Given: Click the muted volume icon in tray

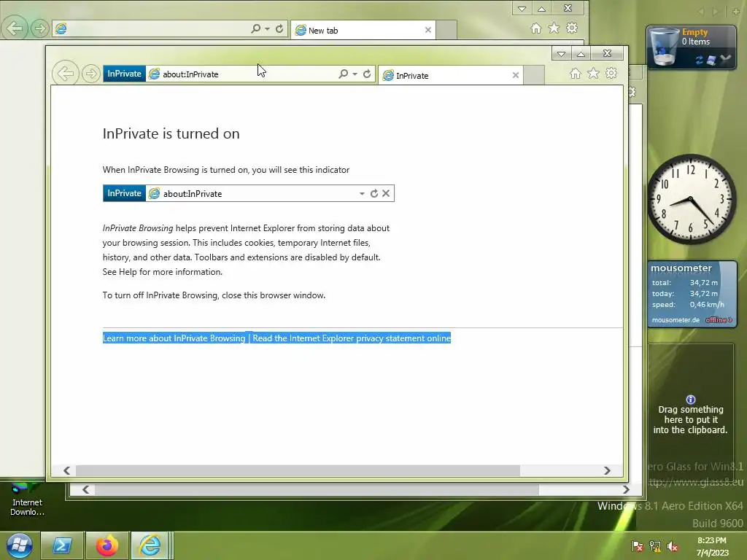Looking at the screenshot, I should (x=673, y=546).
